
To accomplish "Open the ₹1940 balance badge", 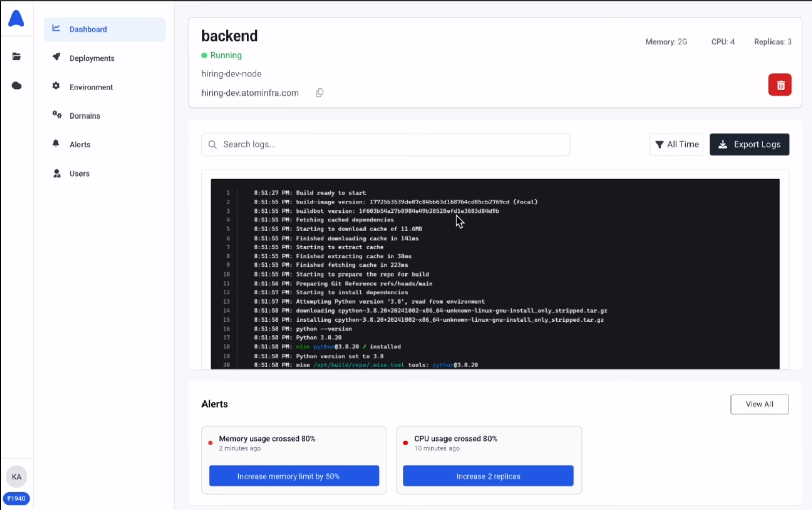I will click(x=16, y=499).
